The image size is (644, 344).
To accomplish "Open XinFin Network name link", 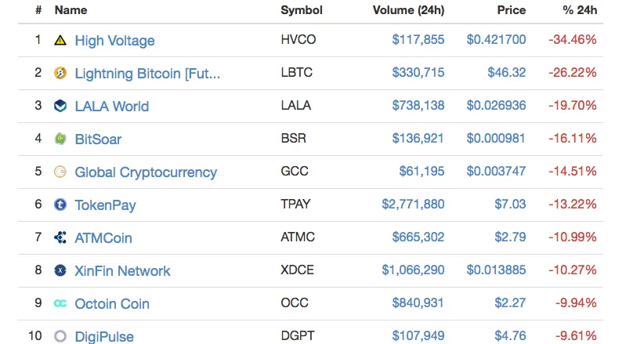I will 122,271.
